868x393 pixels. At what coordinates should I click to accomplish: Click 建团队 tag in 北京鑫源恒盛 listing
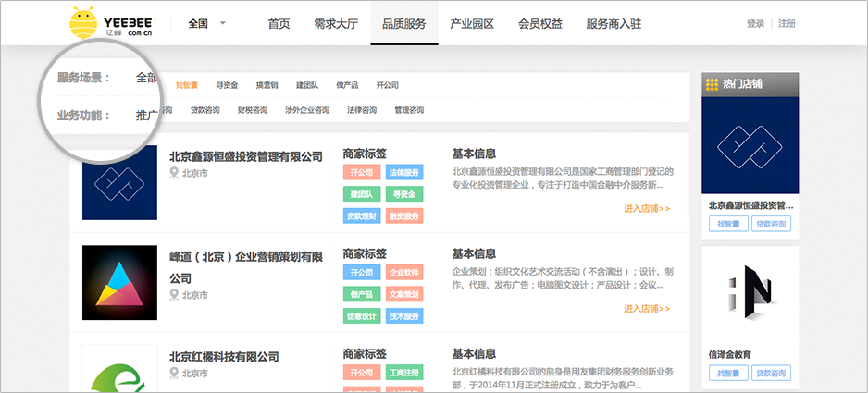tap(362, 194)
